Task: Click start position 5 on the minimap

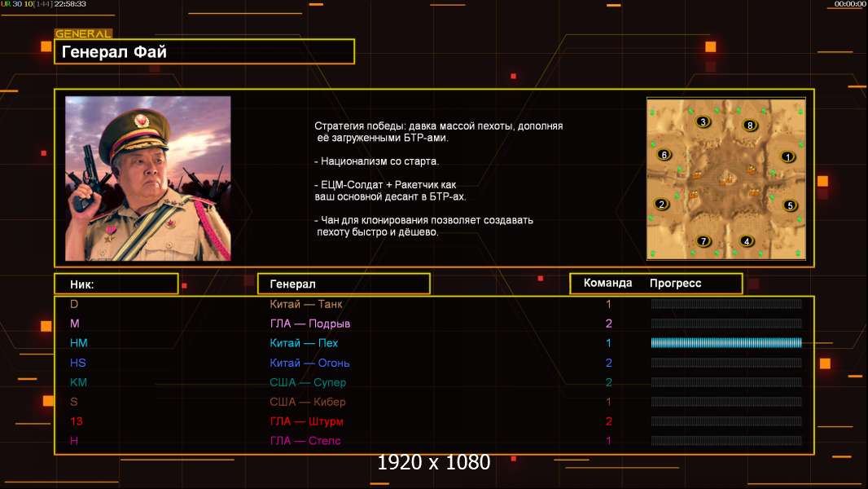Action: click(x=790, y=205)
